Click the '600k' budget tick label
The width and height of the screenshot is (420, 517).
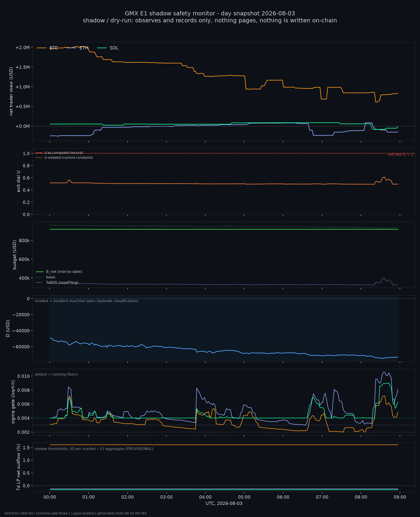(24, 259)
